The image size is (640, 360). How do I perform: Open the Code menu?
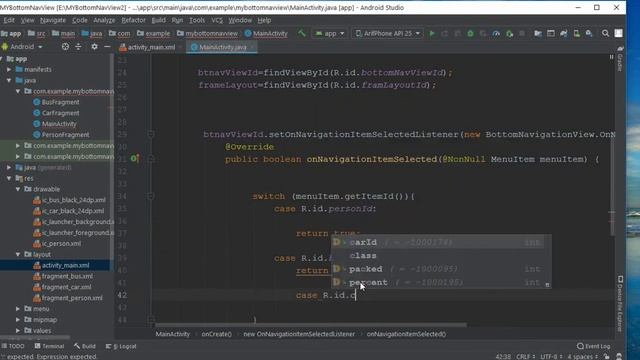click(80, 20)
